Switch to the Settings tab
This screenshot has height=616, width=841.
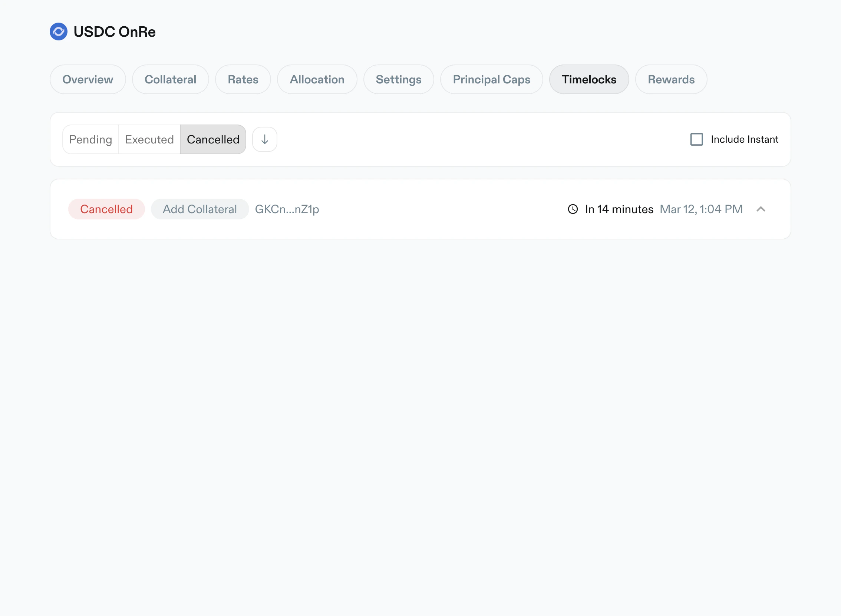[x=398, y=79]
